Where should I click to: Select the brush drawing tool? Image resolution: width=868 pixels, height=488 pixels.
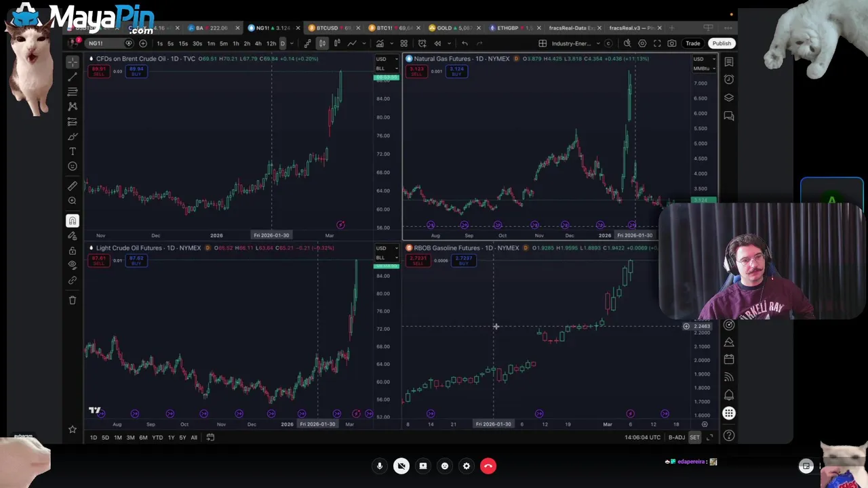pos(73,136)
